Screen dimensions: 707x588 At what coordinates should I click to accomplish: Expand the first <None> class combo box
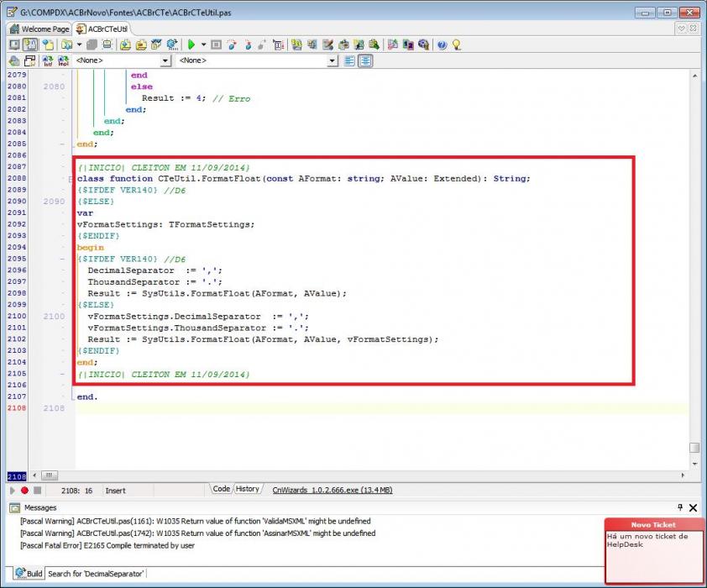[166, 60]
